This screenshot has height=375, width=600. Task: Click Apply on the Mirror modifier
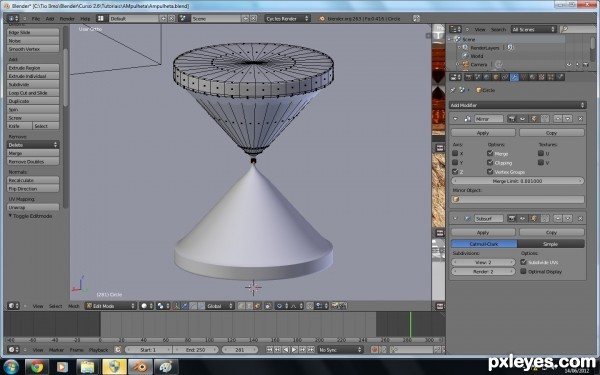tap(483, 133)
